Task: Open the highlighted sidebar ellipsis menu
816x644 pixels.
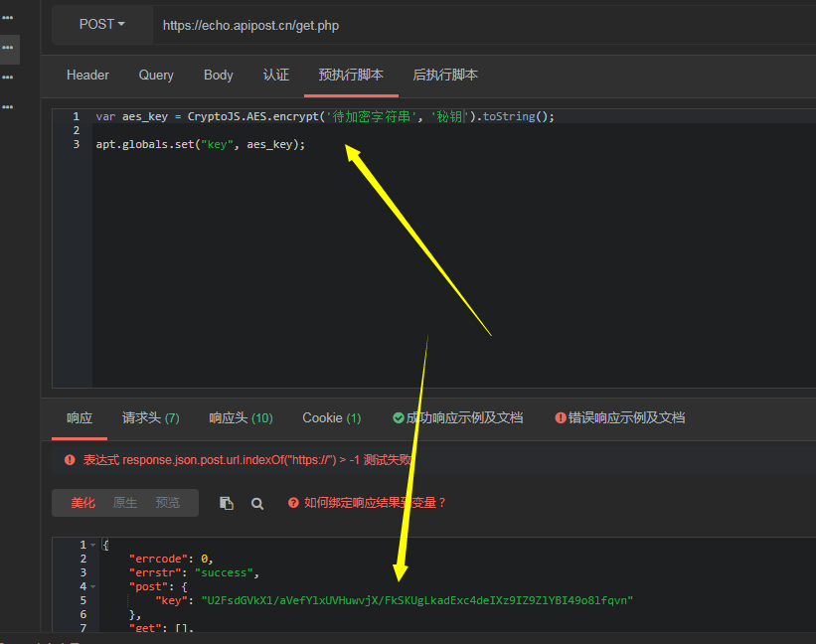Action: tap(8, 48)
